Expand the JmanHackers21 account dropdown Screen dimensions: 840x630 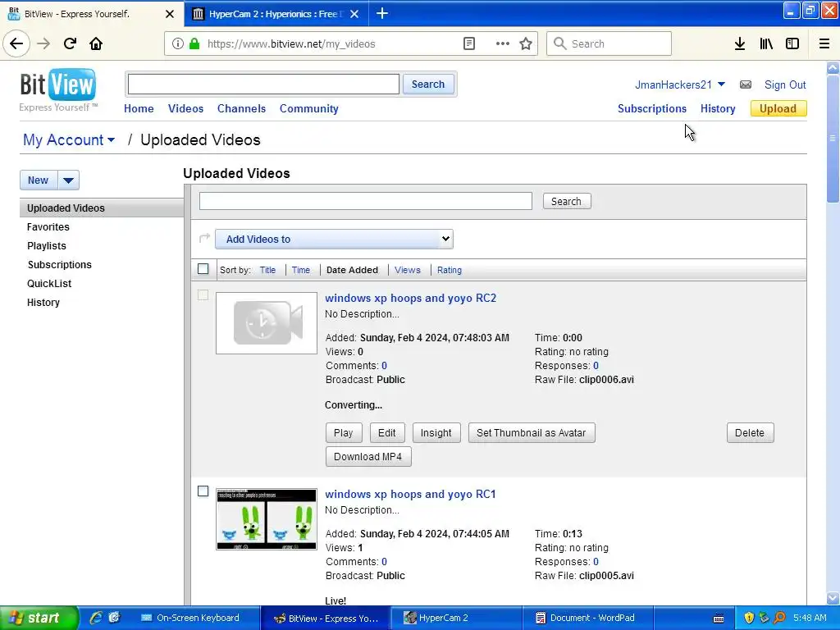(721, 84)
